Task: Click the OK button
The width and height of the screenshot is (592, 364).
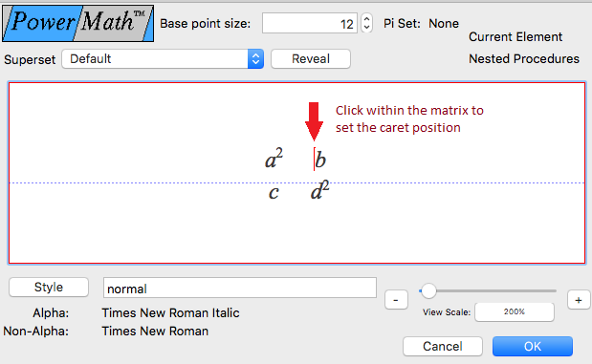Action: pyautogui.click(x=533, y=346)
